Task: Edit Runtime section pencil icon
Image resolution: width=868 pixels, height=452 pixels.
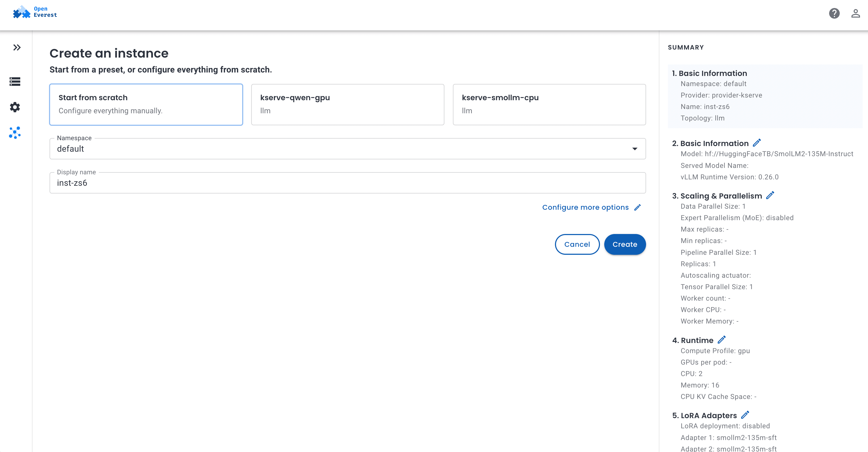Action: click(721, 340)
